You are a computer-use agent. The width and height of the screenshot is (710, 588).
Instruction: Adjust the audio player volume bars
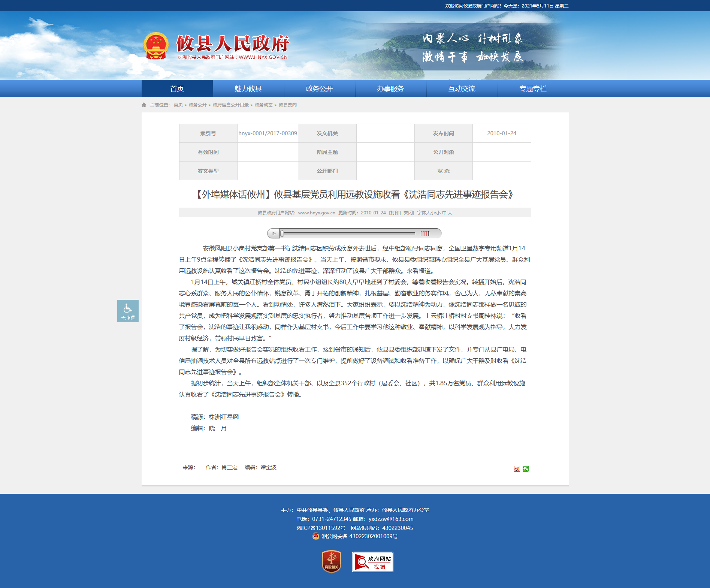click(x=425, y=233)
